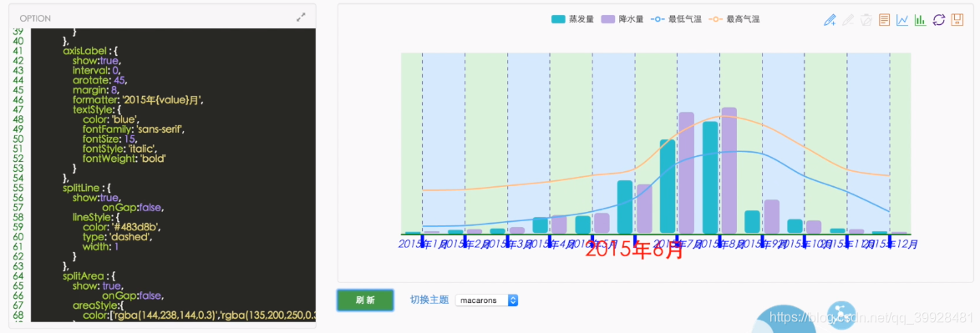
Task: Enable the mark line drawing pencil tool
Action: coord(830,20)
